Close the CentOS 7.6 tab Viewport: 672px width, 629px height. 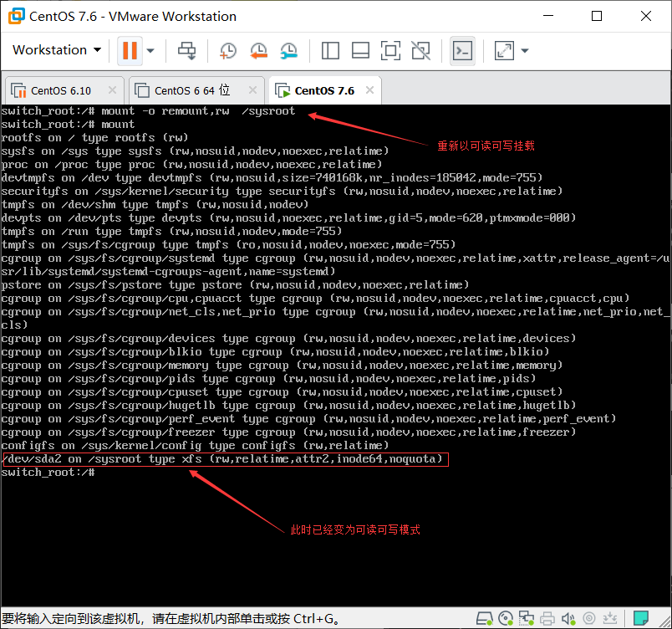point(370,90)
